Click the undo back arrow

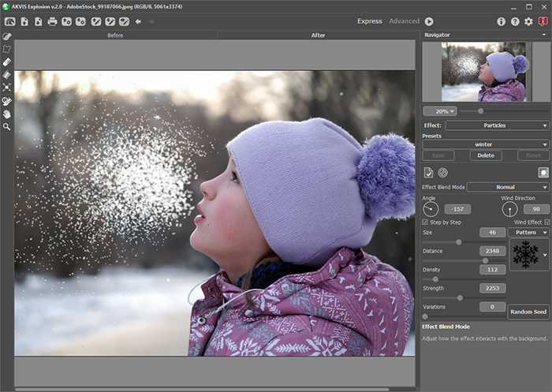coord(138,21)
